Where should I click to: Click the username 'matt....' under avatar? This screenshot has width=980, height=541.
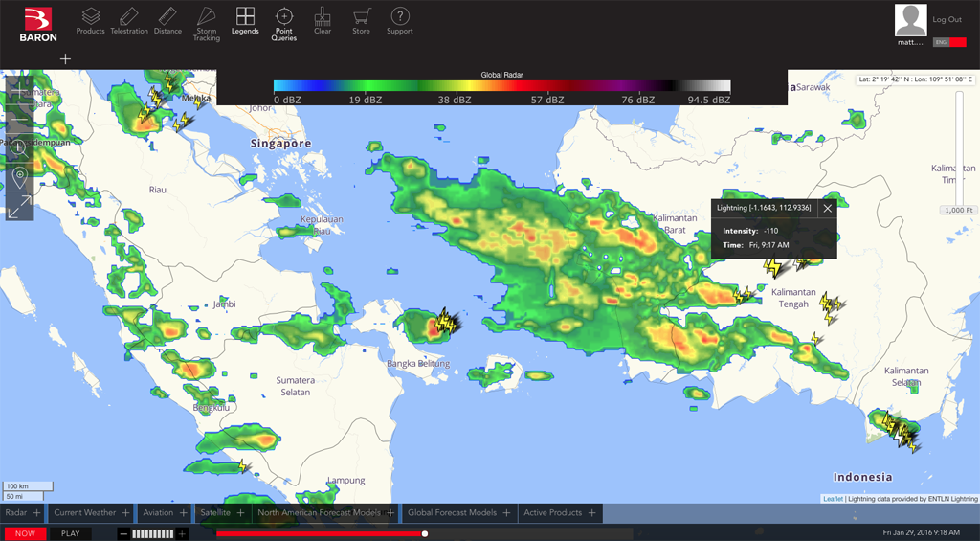tap(910, 42)
